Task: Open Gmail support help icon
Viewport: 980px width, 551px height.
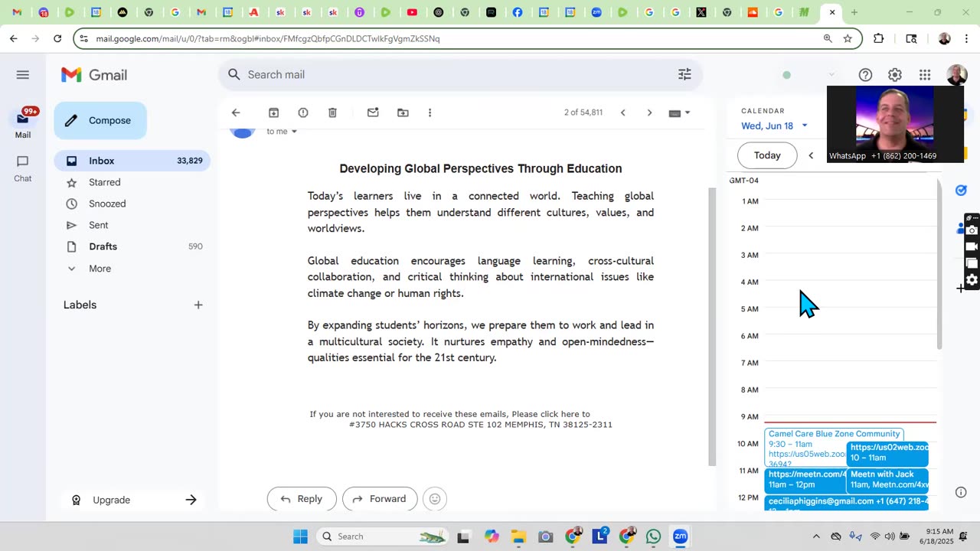Action: coord(865,75)
